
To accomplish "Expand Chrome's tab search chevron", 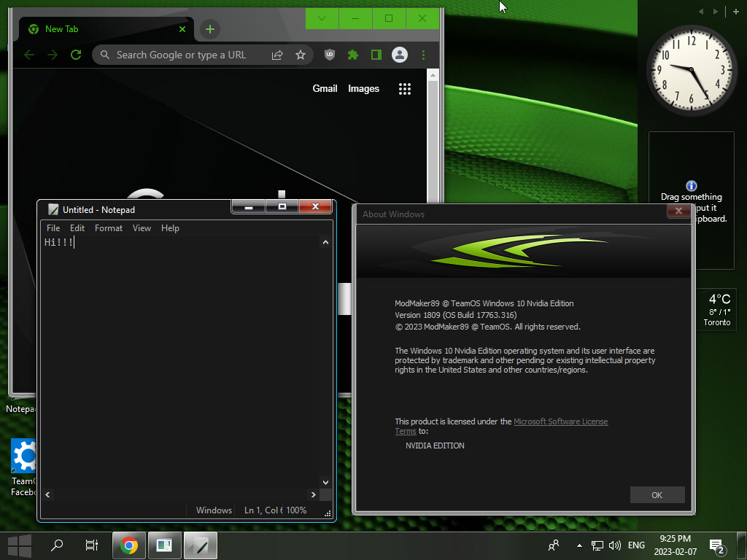I will (x=322, y=18).
